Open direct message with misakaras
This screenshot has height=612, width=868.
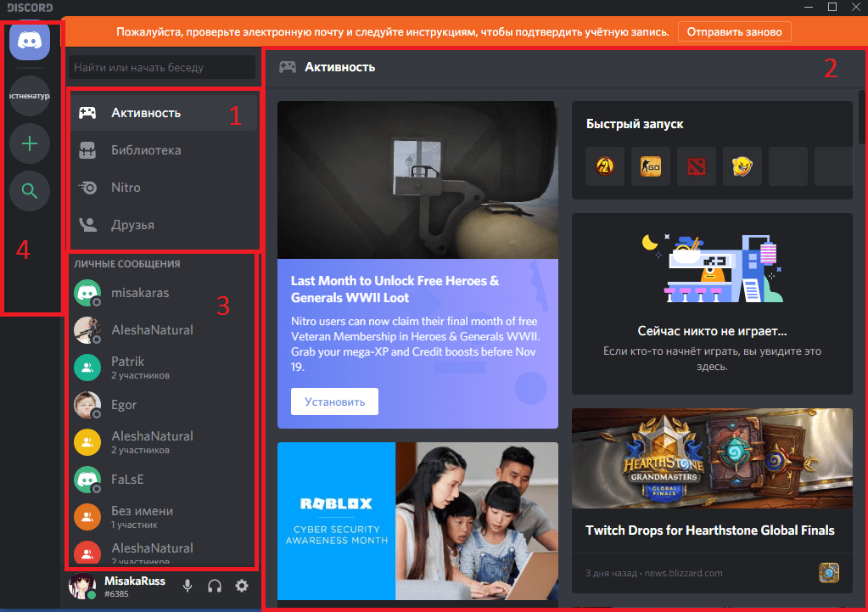pyautogui.click(x=140, y=293)
